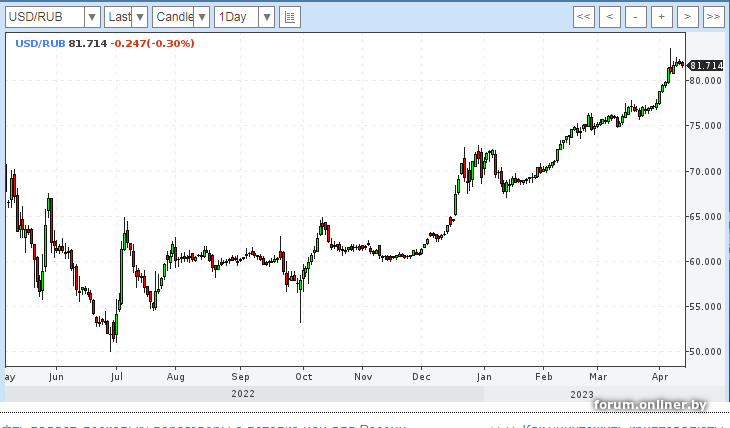Image resolution: width=730 pixels, height=428 pixels.
Task: Click the Jan label on time axis
Action: point(484,376)
